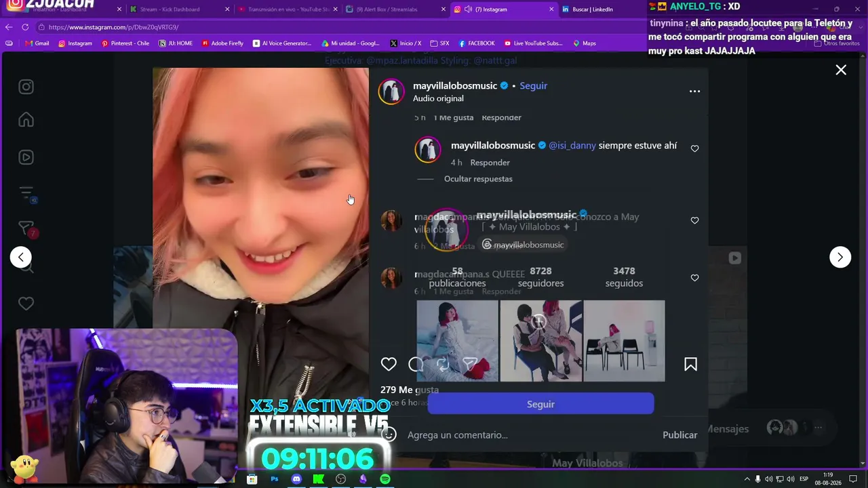Click Audio original link
The width and height of the screenshot is (868, 488).
point(438,98)
